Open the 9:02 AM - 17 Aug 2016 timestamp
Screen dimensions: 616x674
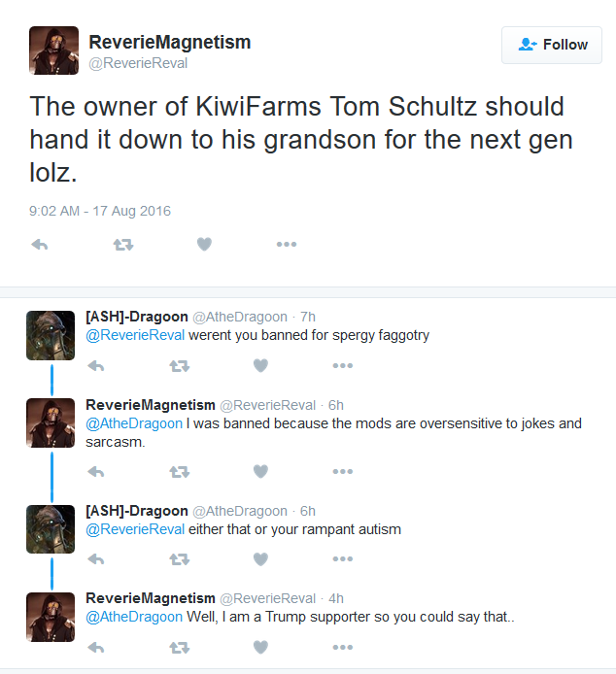click(x=100, y=211)
